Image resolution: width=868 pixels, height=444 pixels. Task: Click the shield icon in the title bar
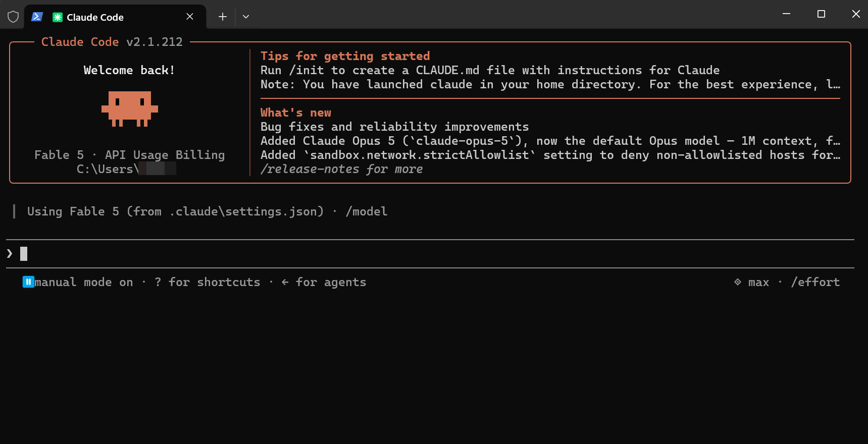pyautogui.click(x=13, y=17)
